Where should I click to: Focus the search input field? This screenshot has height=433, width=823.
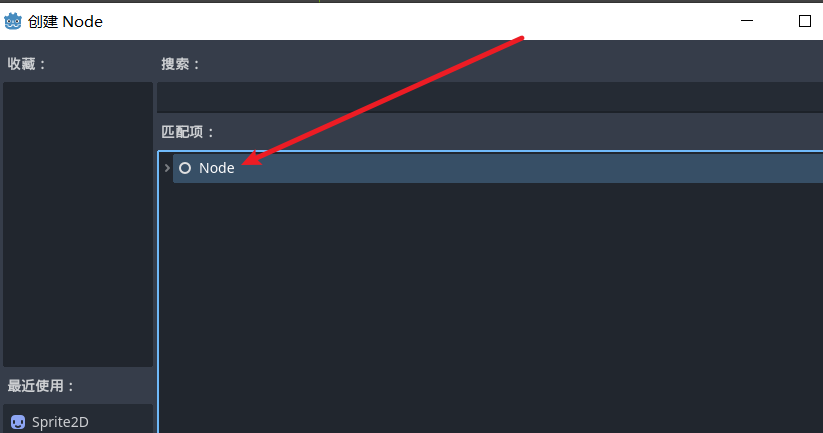coord(490,97)
